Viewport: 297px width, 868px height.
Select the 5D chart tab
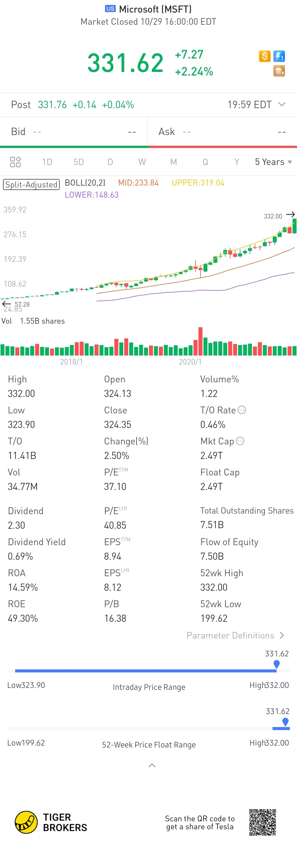point(79,162)
